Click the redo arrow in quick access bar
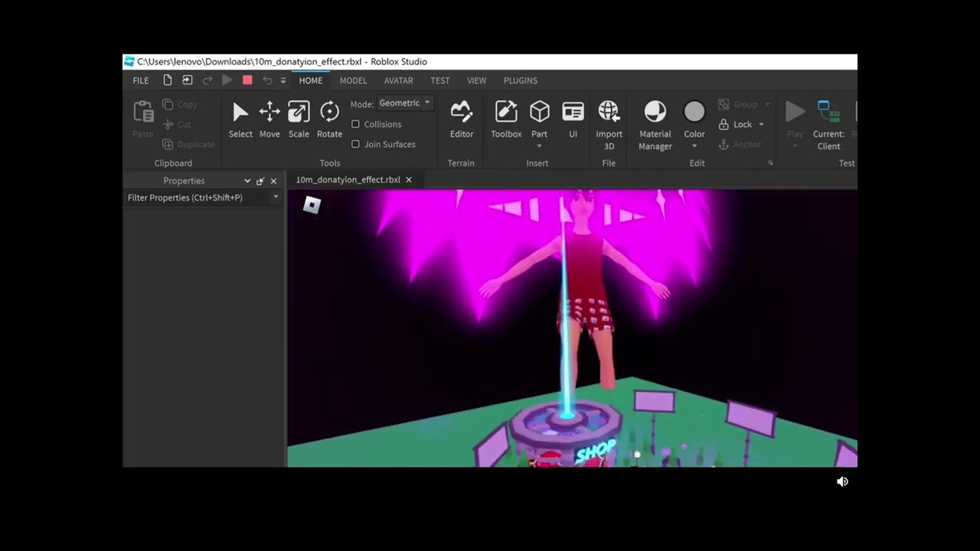The height and width of the screenshot is (551, 980). 207,80
